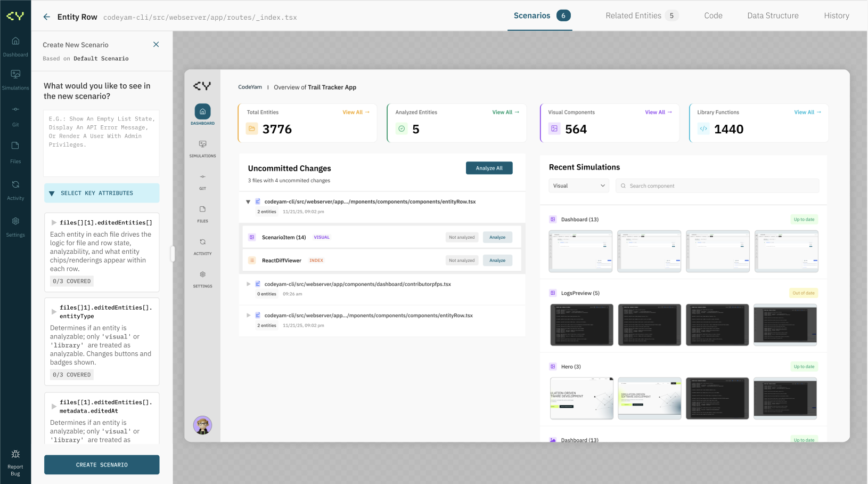Select the Simulations icon in left sidebar
Screen dimensions: 868x484
coord(15,78)
